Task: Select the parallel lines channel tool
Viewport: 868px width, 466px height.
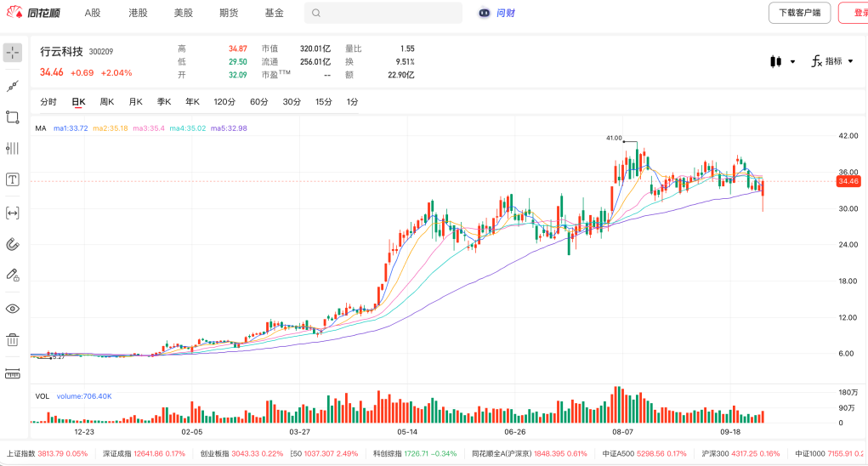Action: pyautogui.click(x=13, y=148)
